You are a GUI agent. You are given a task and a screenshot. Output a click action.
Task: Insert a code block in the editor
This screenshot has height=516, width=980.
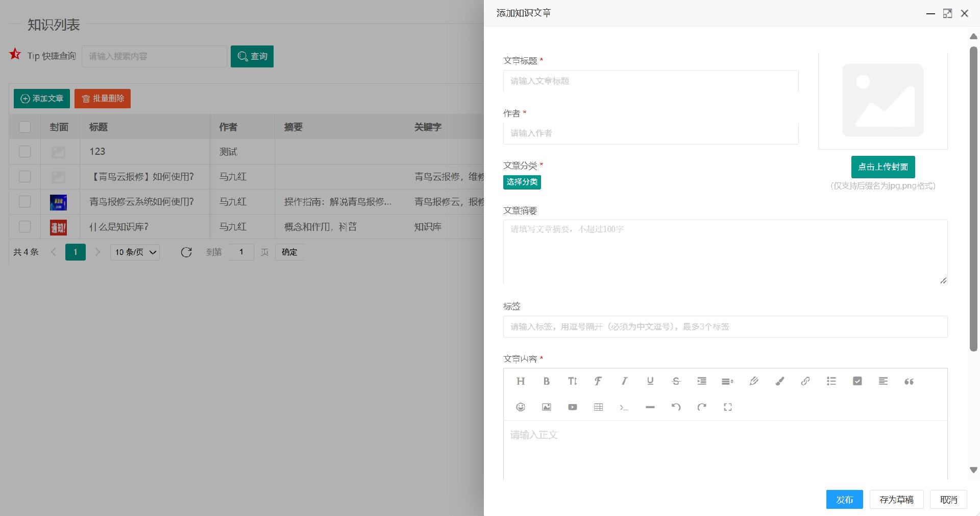[624, 407]
